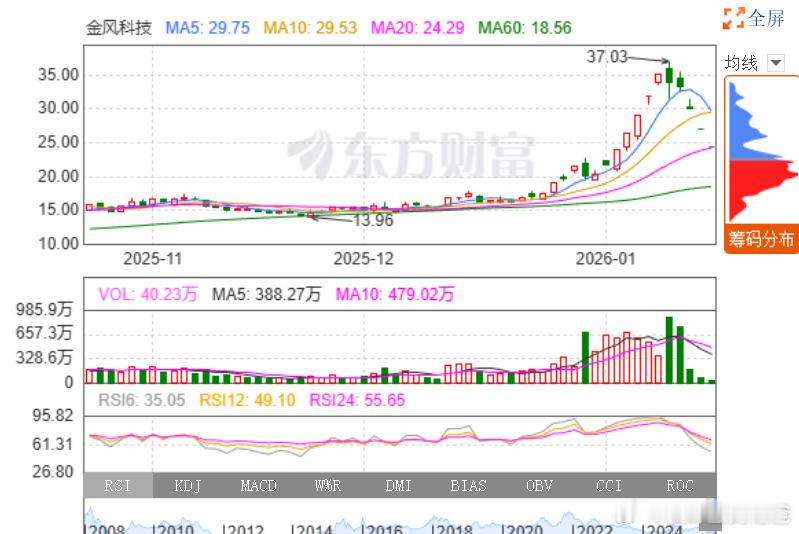Switch to the KDJ indicator tab
Image resolution: width=799 pixels, height=534 pixels.
(x=188, y=486)
